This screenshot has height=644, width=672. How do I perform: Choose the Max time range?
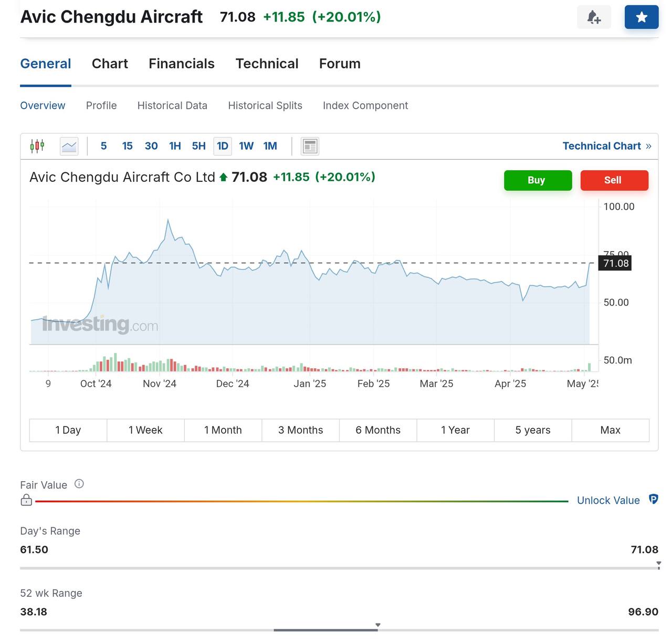610,430
